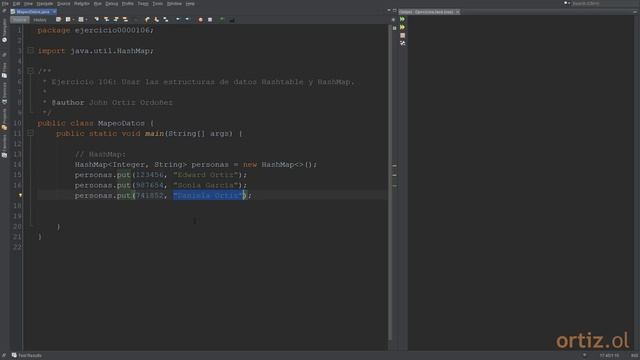This screenshot has width=640, height=360.
Task: Click "import java.util.HashMap;" text
Action: point(96,51)
